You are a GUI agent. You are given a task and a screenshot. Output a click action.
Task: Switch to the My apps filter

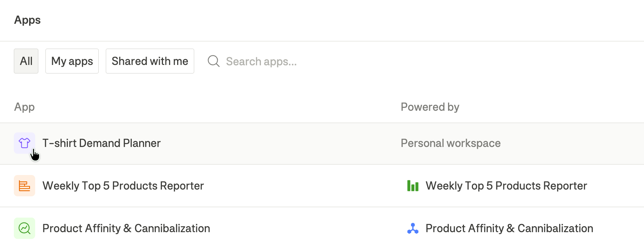tap(72, 61)
